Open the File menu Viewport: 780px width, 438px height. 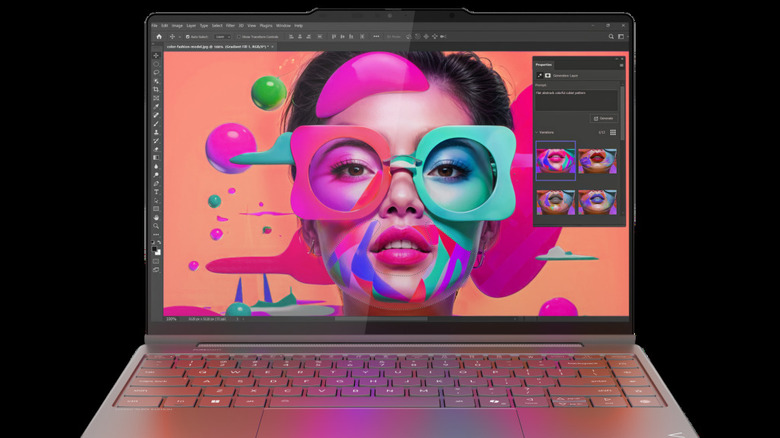click(x=154, y=25)
